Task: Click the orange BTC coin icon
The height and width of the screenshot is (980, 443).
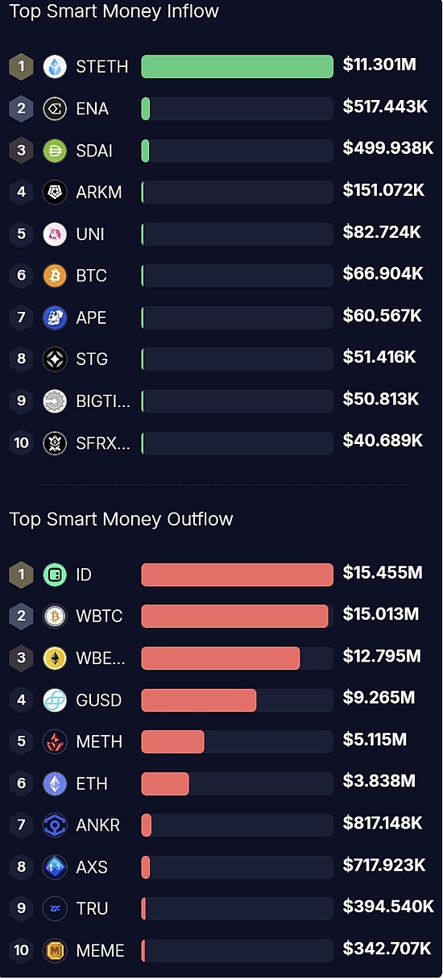Action: click(55, 276)
